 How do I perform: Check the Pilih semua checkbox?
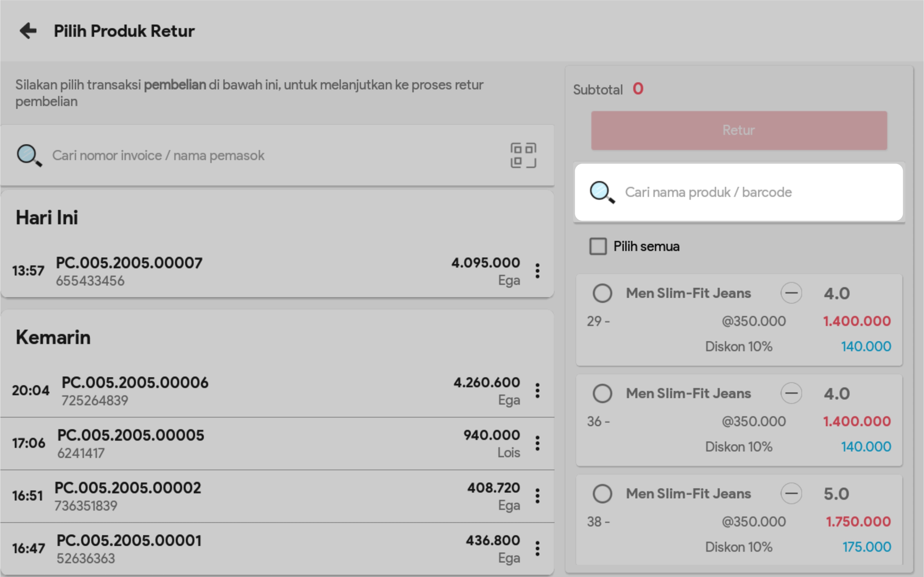point(597,246)
